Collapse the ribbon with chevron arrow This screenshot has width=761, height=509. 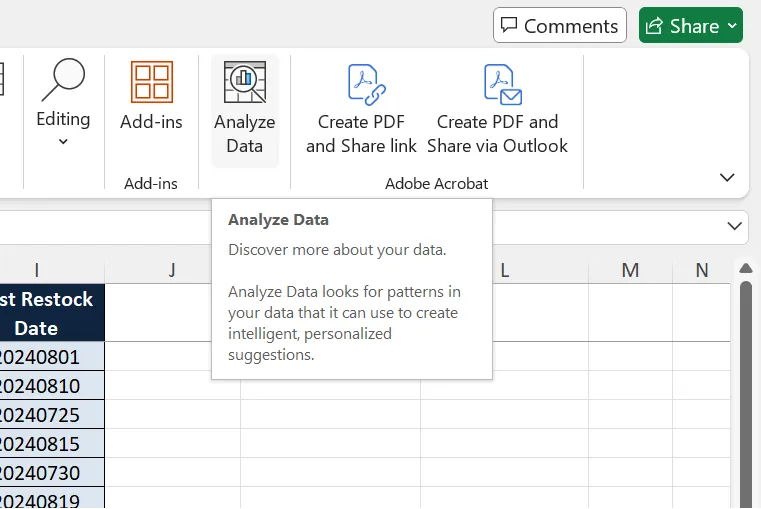click(727, 177)
